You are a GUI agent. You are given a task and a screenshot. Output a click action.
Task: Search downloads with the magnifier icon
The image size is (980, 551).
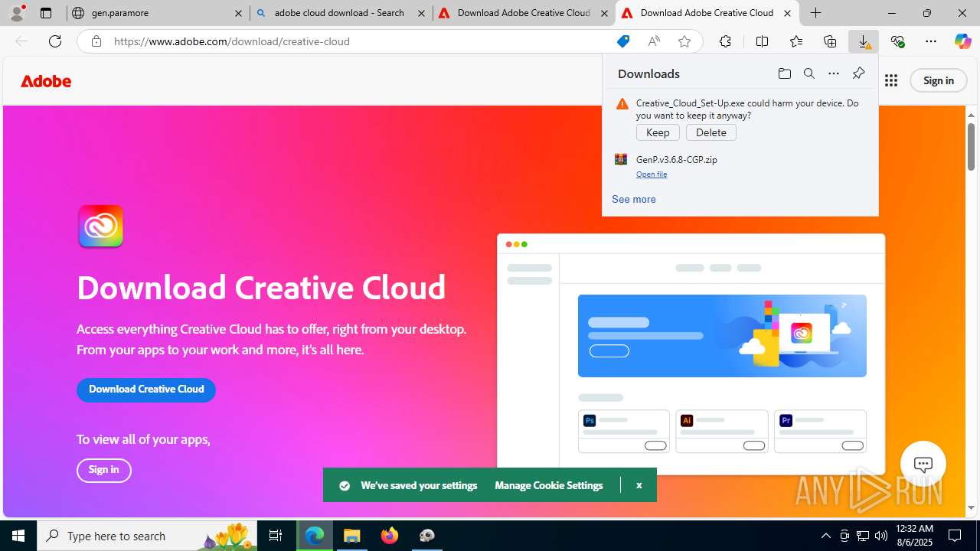click(808, 73)
